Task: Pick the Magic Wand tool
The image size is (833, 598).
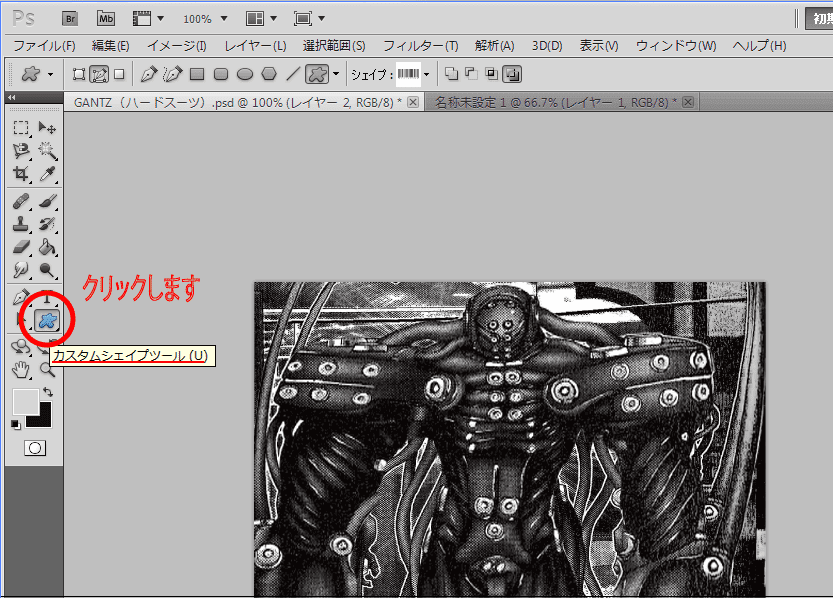Action: (47, 151)
